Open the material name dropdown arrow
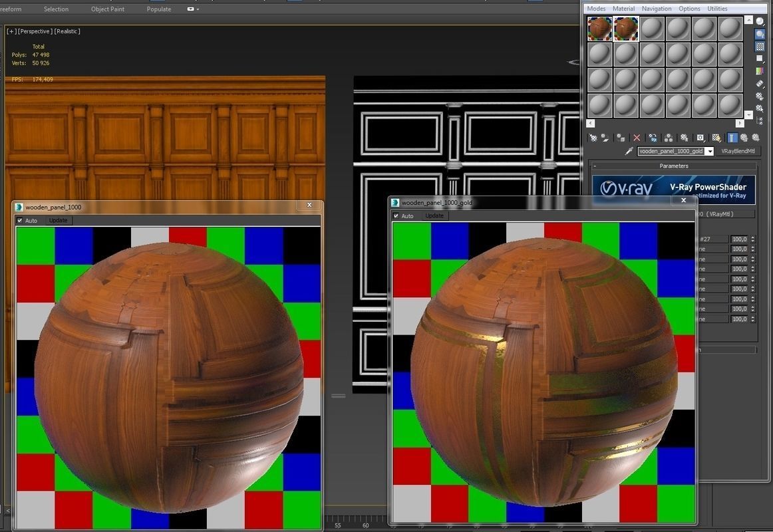The image size is (773, 532). click(710, 151)
